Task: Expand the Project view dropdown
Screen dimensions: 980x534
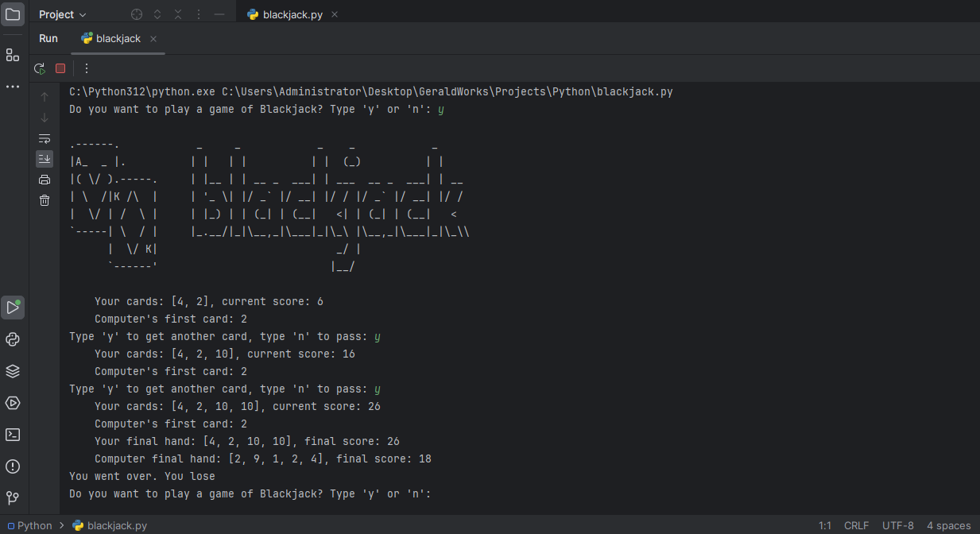Action: tap(63, 14)
